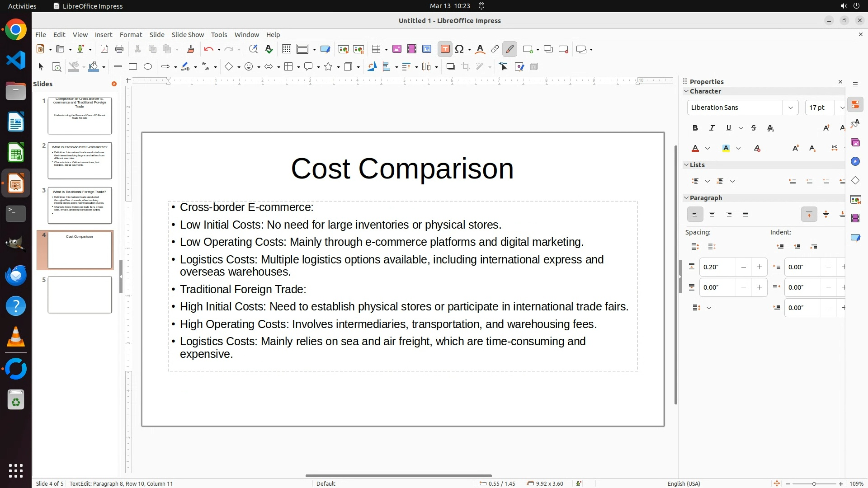Click the Rectangle shape tool
The width and height of the screenshot is (868, 488).
(x=133, y=67)
